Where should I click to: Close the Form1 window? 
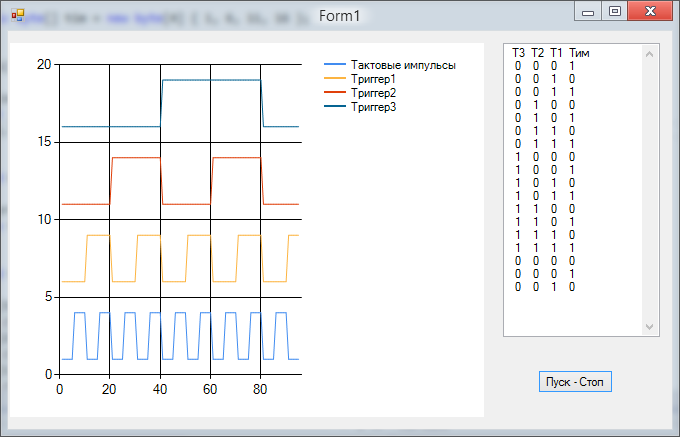[650, 12]
